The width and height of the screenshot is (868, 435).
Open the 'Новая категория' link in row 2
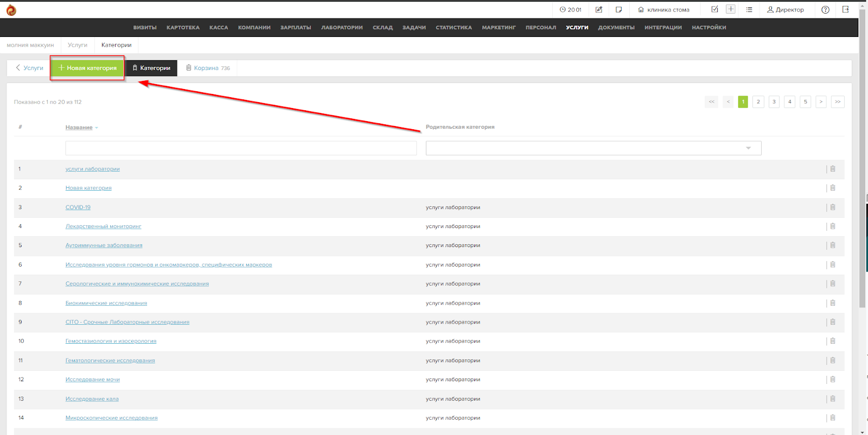click(x=88, y=188)
